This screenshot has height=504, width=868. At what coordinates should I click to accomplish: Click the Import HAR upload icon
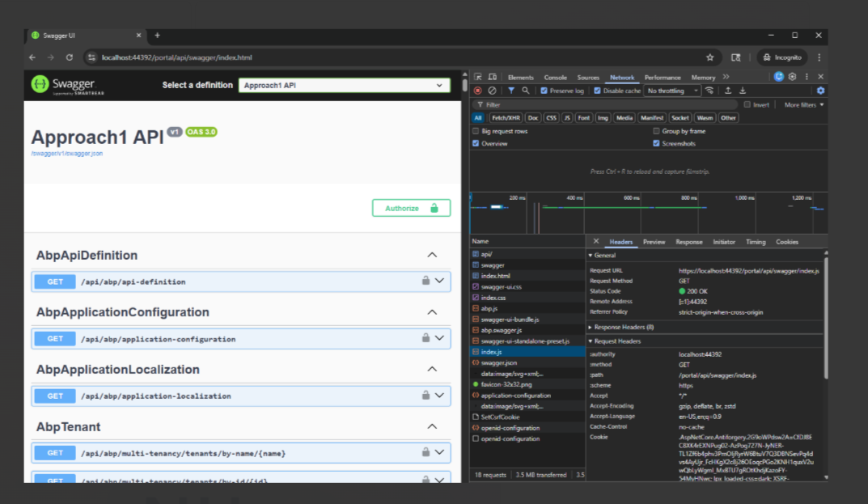coord(728,91)
